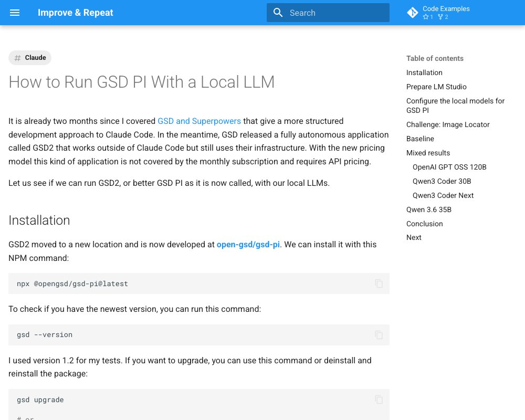Jump to Installation in table of contents

[424, 72]
